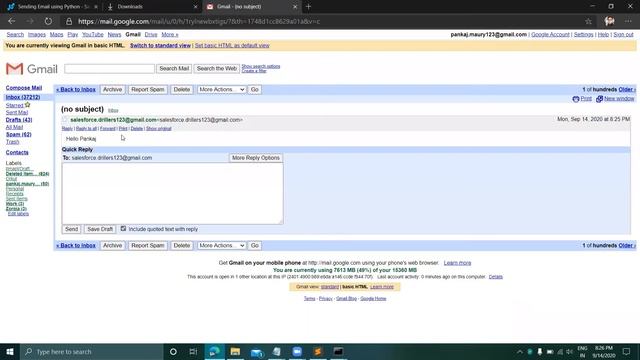Open the terminal icon on taskbar
The image size is (640, 360).
338,351
